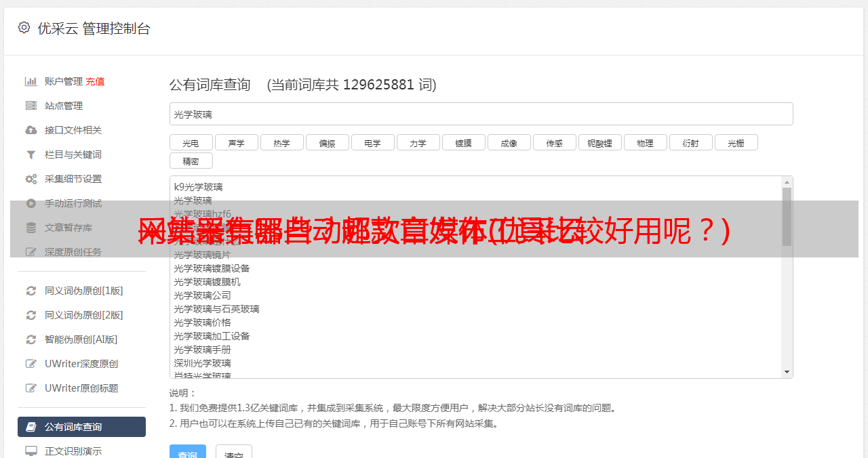Click the gears icon for 采集细节设置
Screen dimensions: 868x458
(x=31, y=179)
